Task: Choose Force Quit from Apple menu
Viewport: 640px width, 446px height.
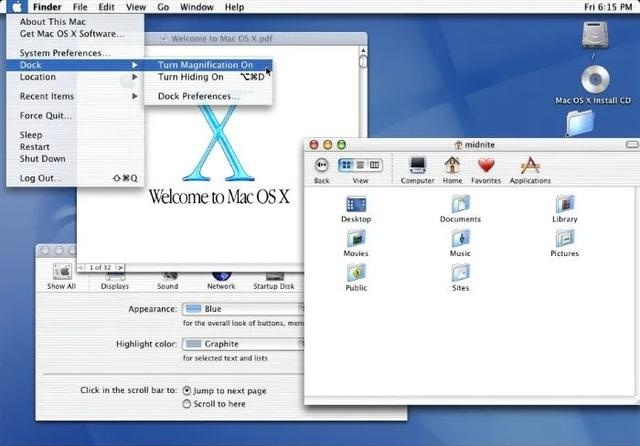Action: [x=75, y=116]
